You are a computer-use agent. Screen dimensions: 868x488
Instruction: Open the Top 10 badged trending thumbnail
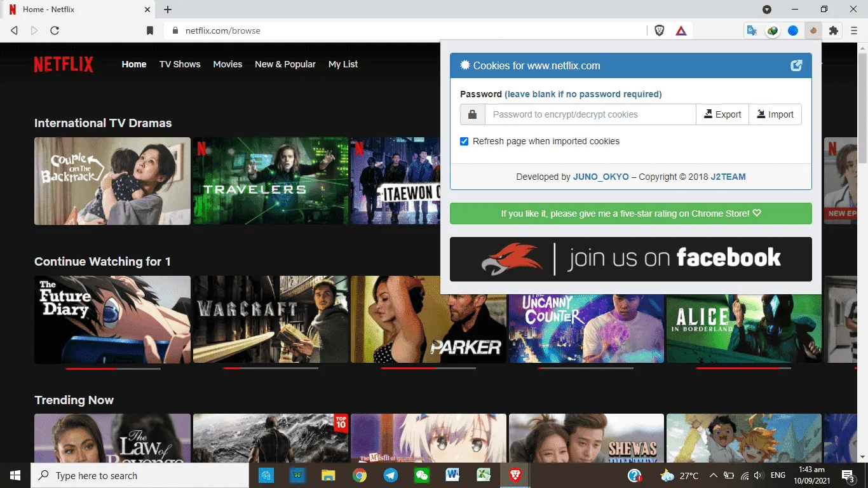271,438
